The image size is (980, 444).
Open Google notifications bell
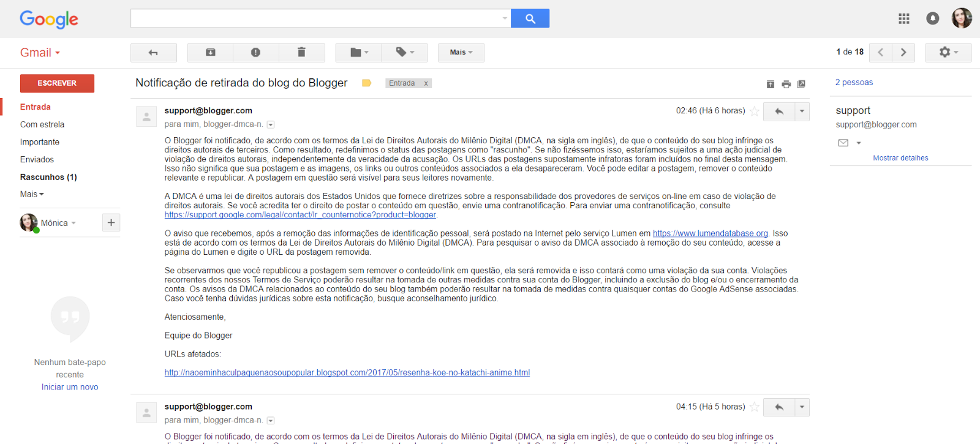click(932, 18)
